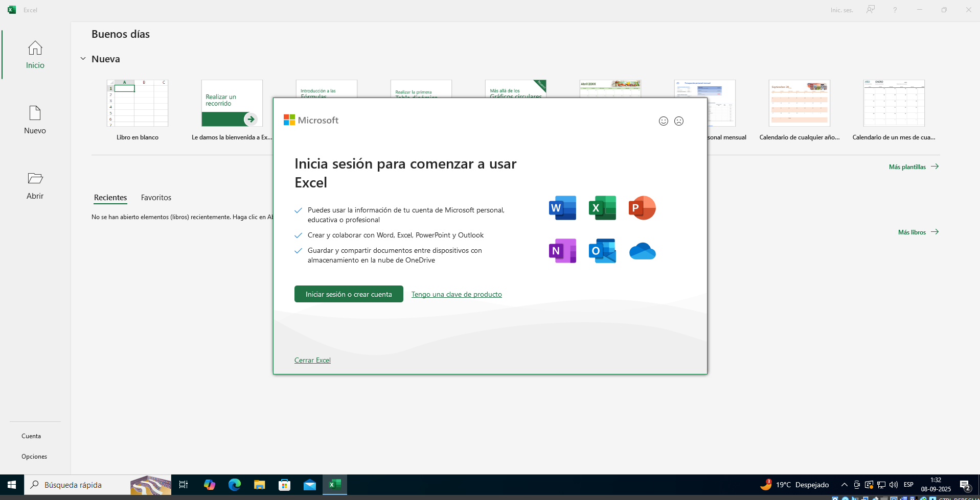Click Tengo una clave de producto
This screenshot has width=980, height=500.
point(457,294)
